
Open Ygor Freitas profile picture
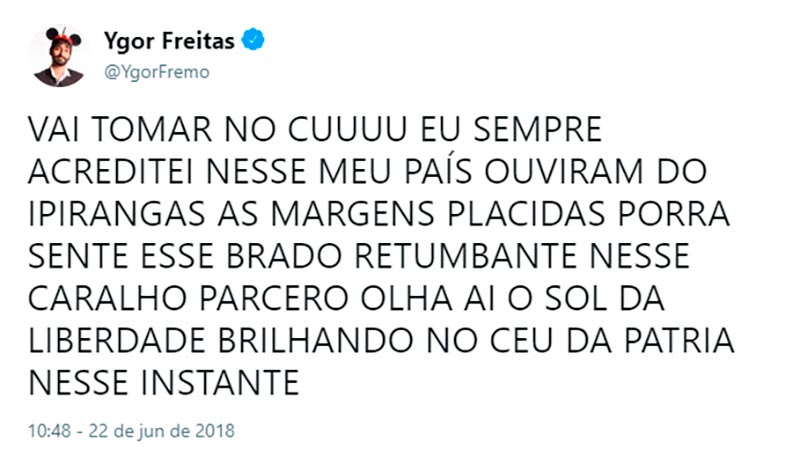click(58, 56)
